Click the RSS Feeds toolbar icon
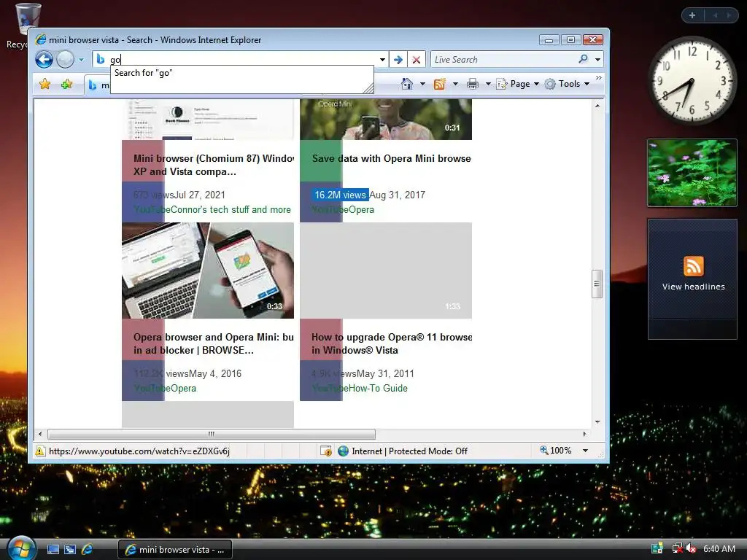This screenshot has width=747, height=560. pyautogui.click(x=439, y=84)
